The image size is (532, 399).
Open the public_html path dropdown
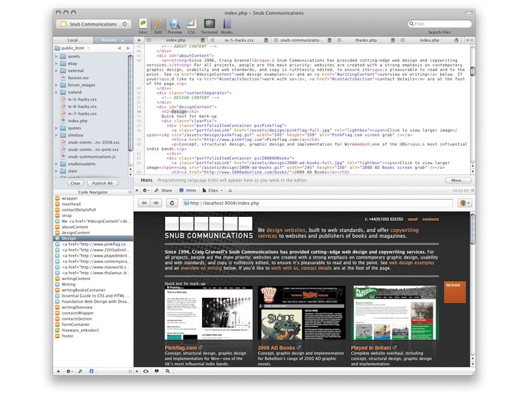pyautogui.click(x=72, y=48)
